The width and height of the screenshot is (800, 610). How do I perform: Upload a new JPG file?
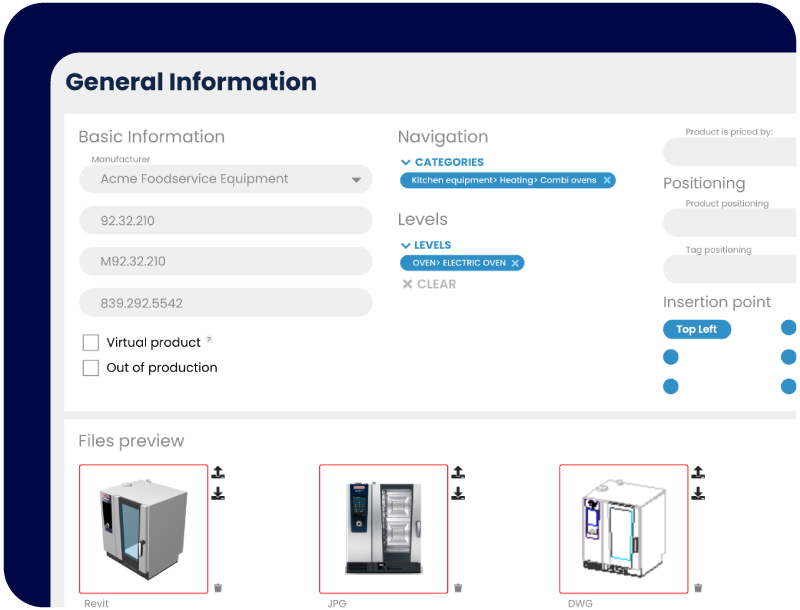coord(458,472)
